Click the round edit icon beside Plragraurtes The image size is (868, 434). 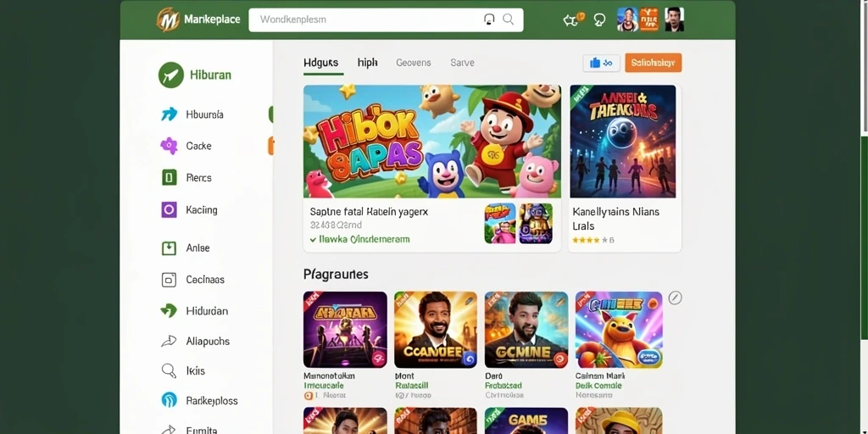675,298
